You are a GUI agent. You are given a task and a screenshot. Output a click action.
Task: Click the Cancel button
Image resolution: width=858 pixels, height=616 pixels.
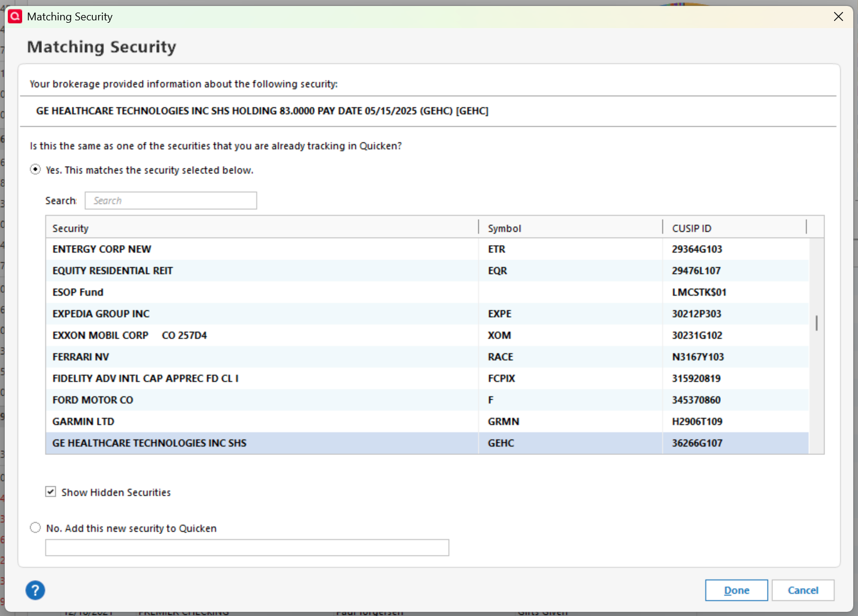click(x=803, y=590)
